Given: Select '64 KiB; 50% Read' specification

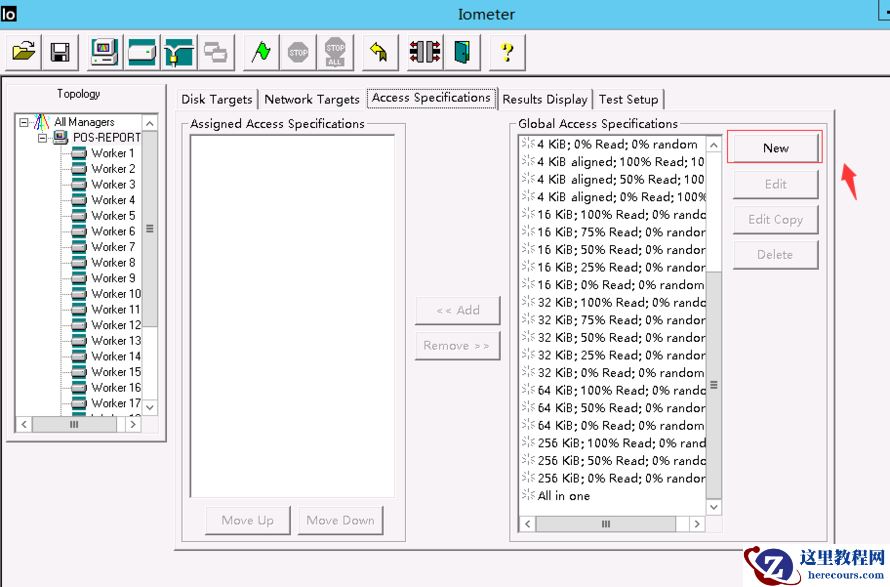Looking at the screenshot, I should pyautogui.click(x=612, y=408).
